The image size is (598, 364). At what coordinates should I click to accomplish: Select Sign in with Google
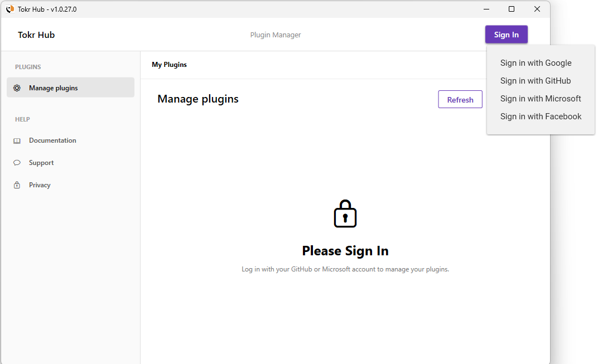tap(536, 63)
